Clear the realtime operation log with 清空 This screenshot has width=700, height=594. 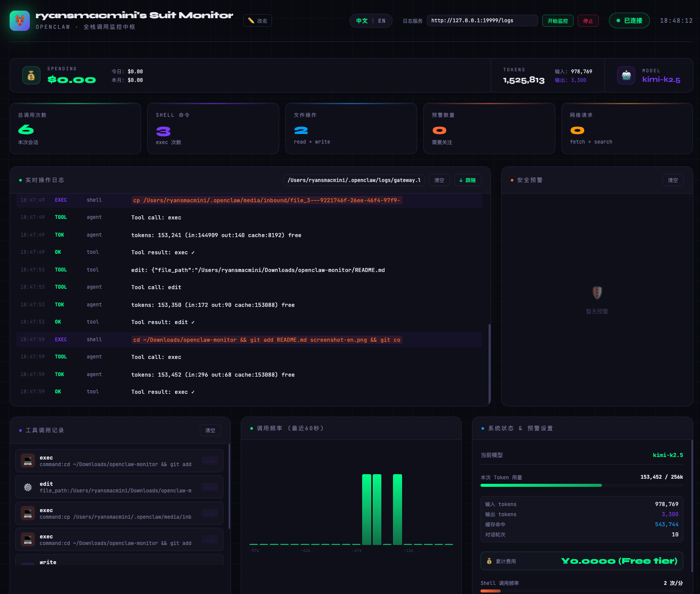click(439, 180)
